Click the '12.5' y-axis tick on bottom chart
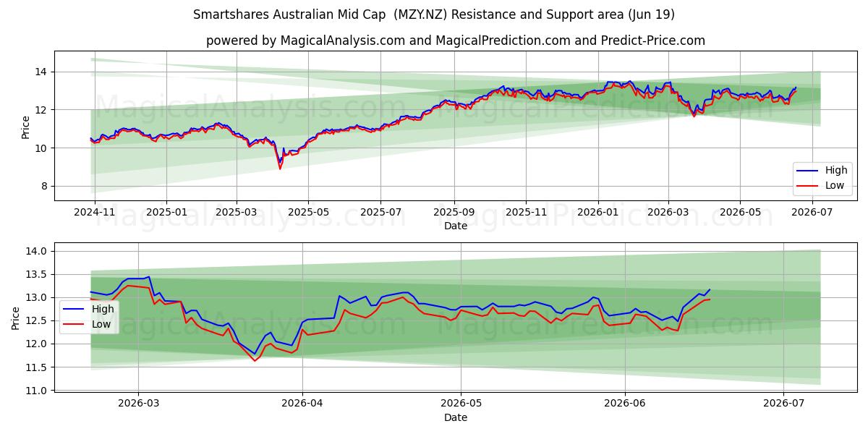Image resolution: width=868 pixels, height=434 pixels. [38, 320]
